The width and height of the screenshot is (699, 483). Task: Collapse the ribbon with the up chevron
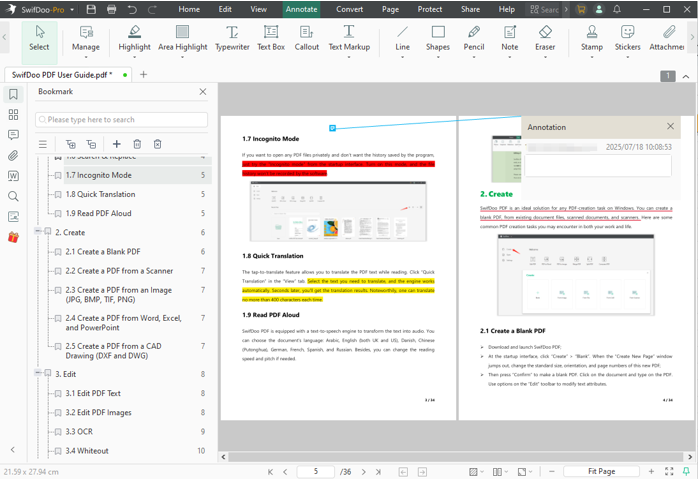click(x=686, y=77)
